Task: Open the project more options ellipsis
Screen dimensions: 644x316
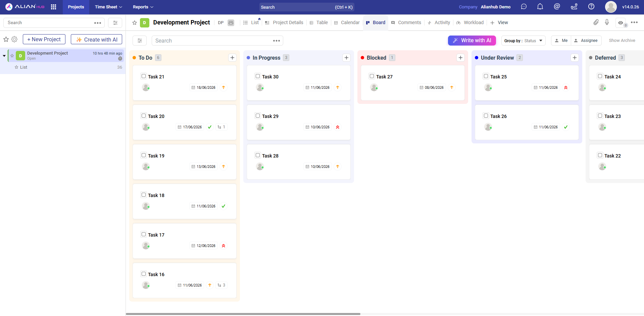Action: pyautogui.click(x=634, y=22)
